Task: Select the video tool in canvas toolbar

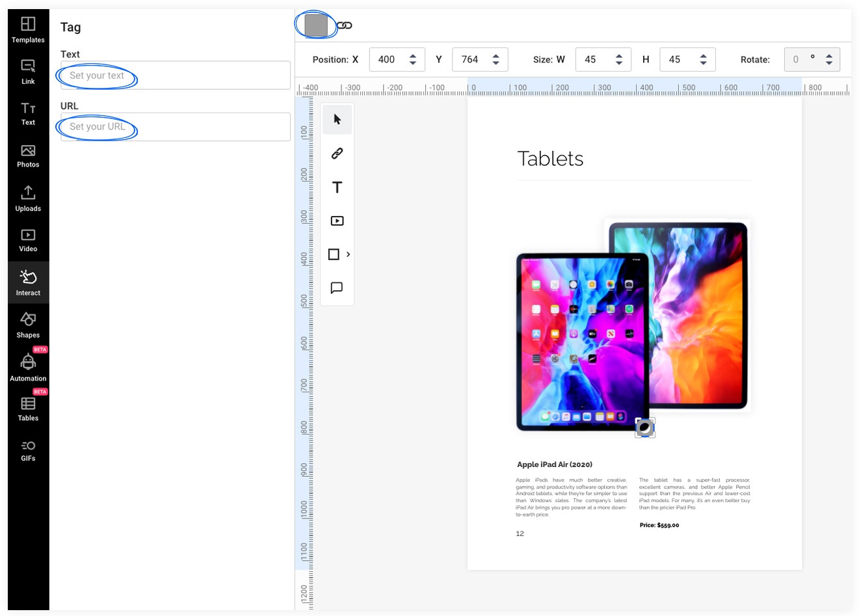Action: click(x=337, y=221)
